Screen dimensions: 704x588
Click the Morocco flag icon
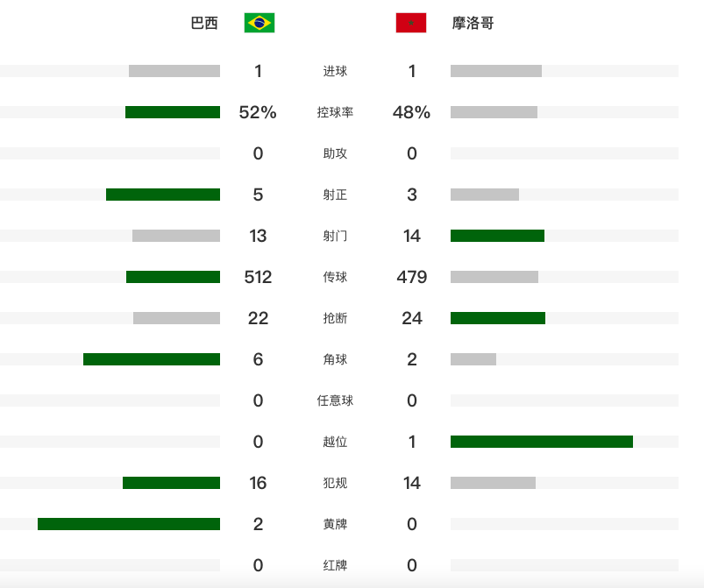point(411,23)
